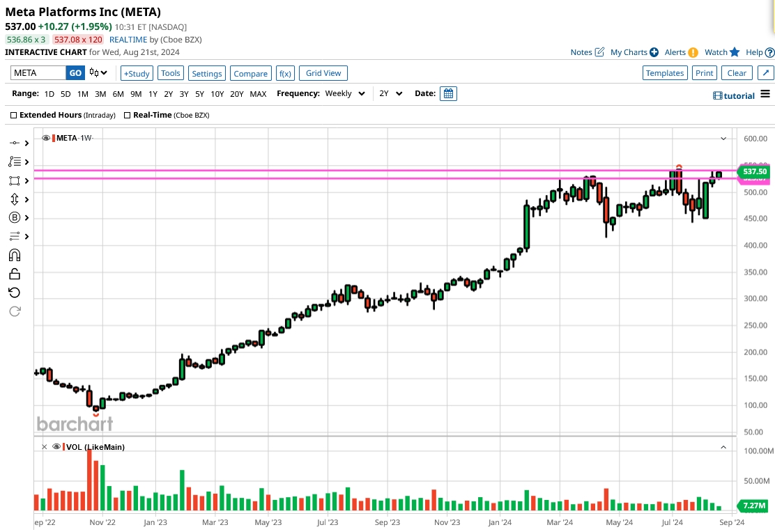This screenshot has width=775, height=532.
Task: Select the 1D range
Action: tap(49, 94)
